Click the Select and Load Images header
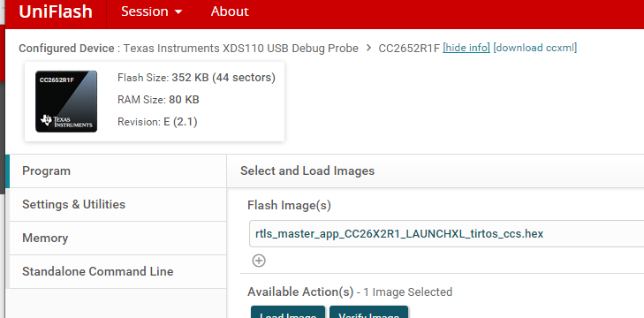The width and height of the screenshot is (644, 318). tap(307, 170)
